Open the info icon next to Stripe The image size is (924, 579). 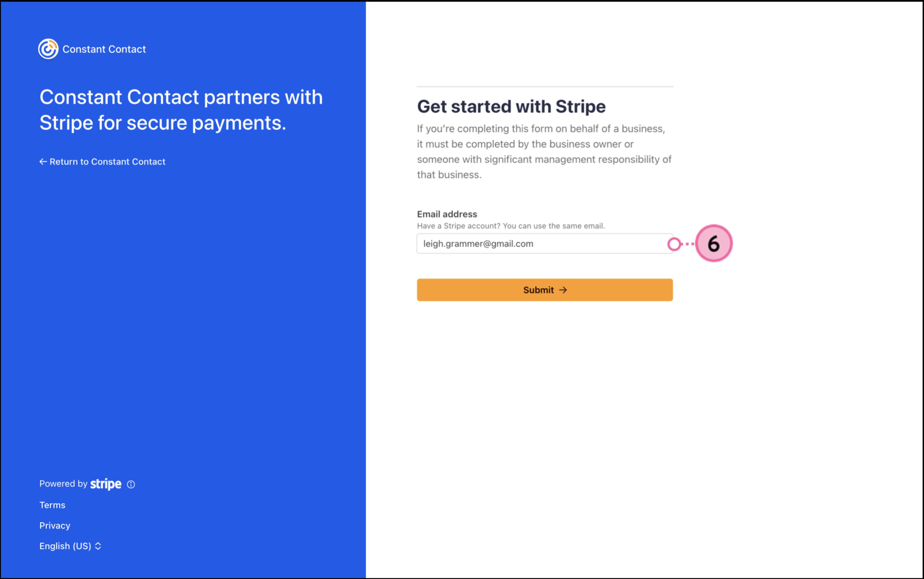click(x=131, y=484)
